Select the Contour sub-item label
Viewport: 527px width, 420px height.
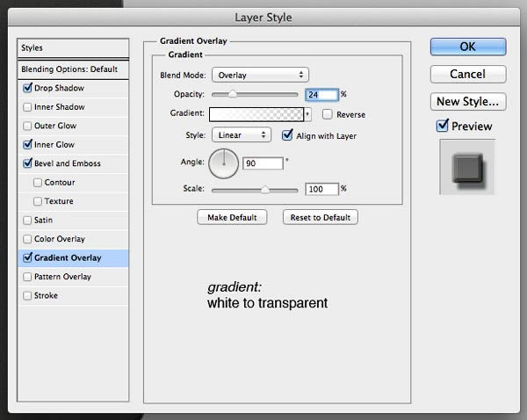pyautogui.click(x=60, y=182)
